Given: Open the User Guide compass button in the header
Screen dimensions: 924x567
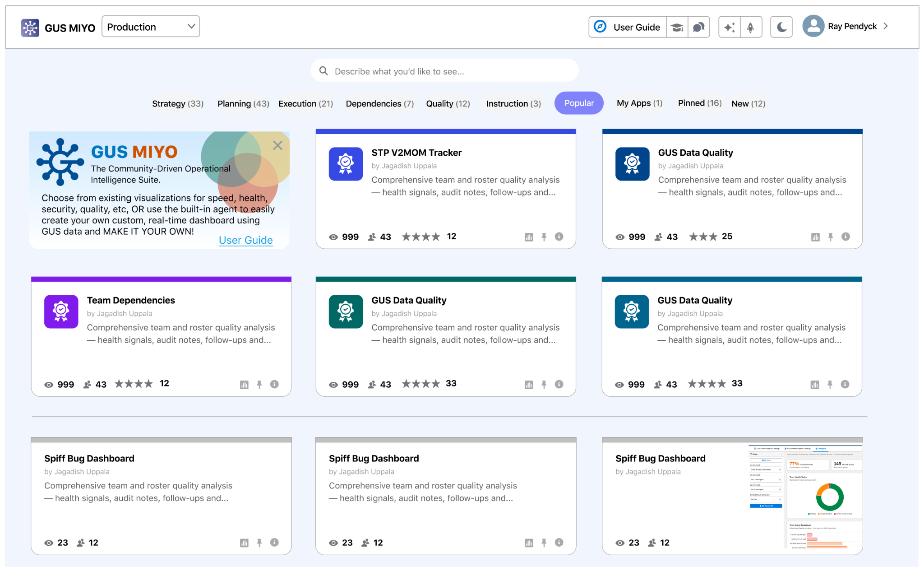Looking at the screenshot, I should coord(627,27).
